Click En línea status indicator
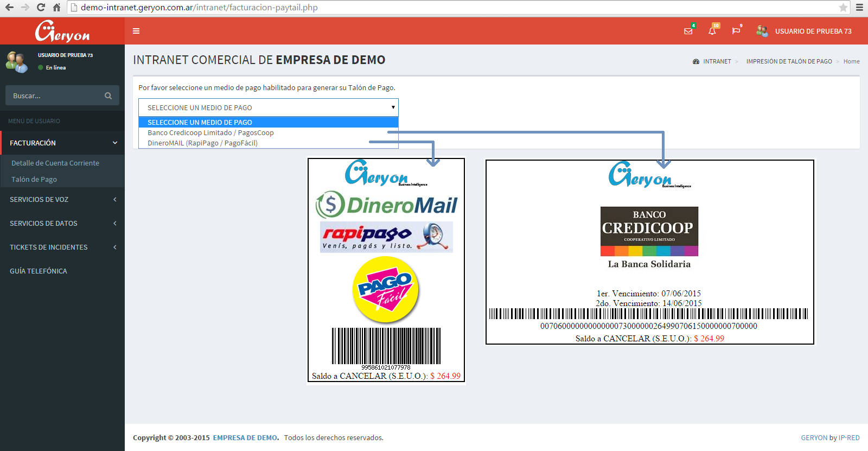 [52, 68]
